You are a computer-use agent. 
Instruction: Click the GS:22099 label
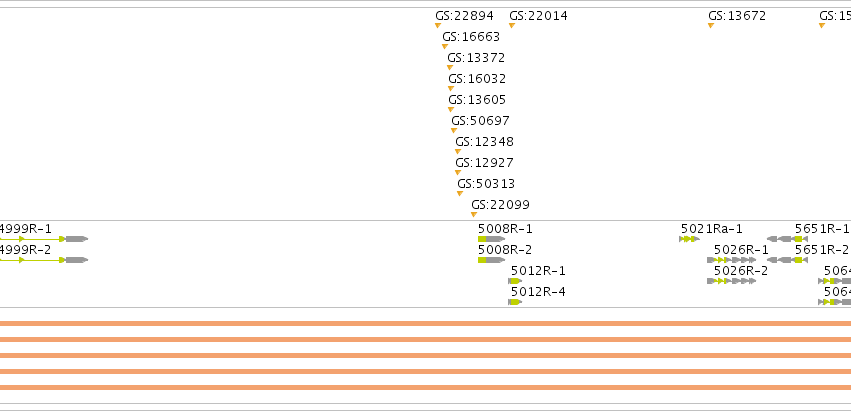click(500, 205)
